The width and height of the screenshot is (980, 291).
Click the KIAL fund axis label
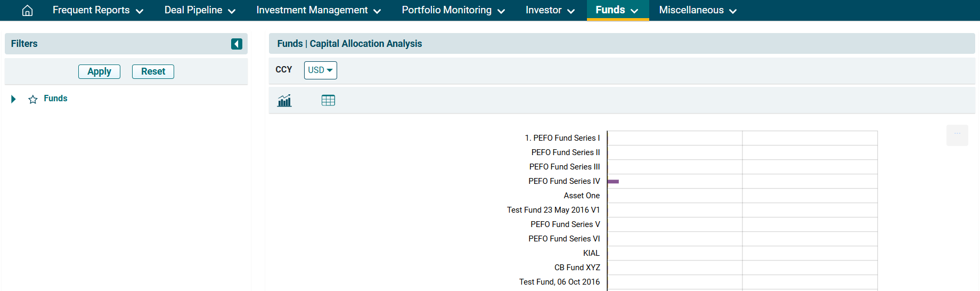pyautogui.click(x=591, y=253)
